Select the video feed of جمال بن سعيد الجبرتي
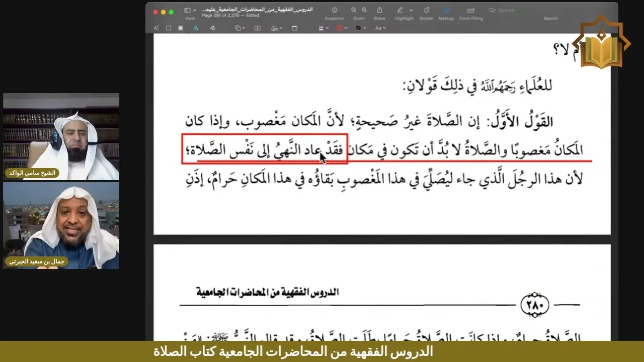 coord(61,225)
